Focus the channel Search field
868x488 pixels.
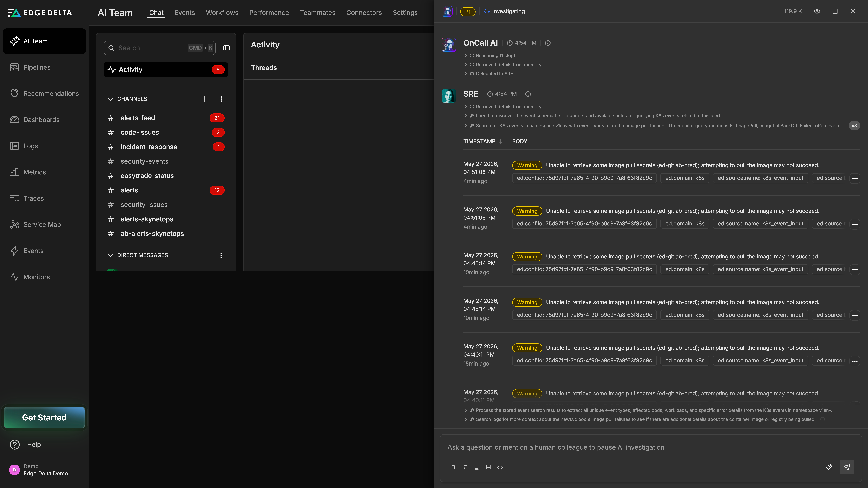pyautogui.click(x=159, y=48)
